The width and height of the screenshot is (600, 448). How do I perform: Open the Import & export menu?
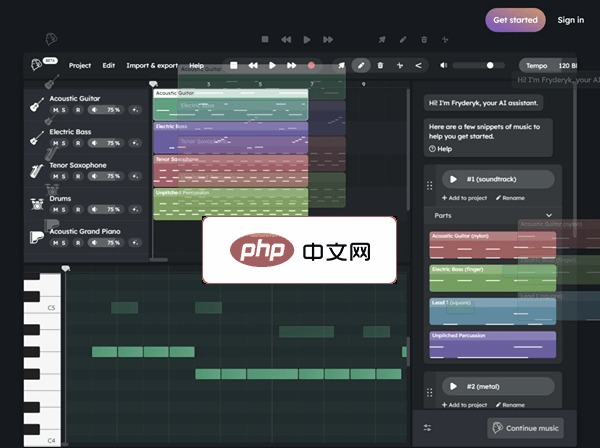click(x=152, y=65)
